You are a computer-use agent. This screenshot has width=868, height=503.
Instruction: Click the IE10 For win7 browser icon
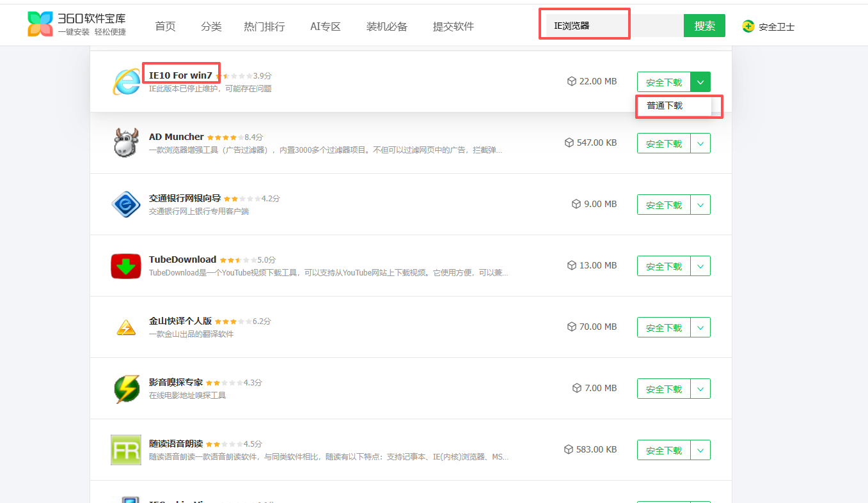coord(126,82)
